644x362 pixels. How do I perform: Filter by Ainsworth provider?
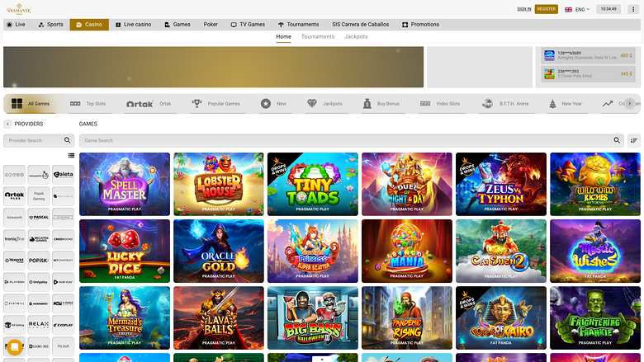click(x=14, y=218)
